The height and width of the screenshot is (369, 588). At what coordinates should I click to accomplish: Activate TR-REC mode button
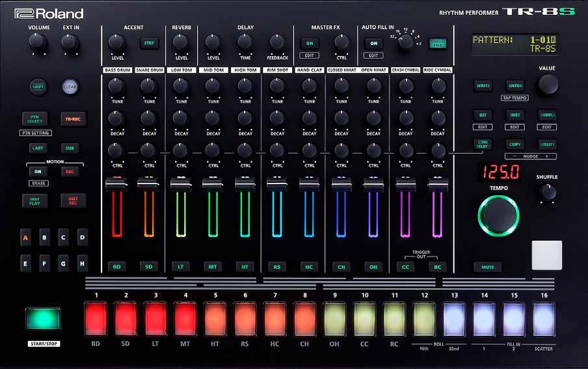tap(73, 119)
